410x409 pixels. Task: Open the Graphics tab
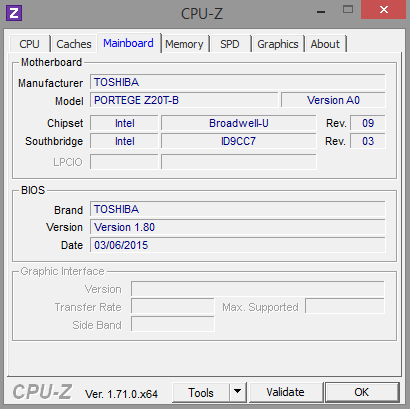click(278, 44)
